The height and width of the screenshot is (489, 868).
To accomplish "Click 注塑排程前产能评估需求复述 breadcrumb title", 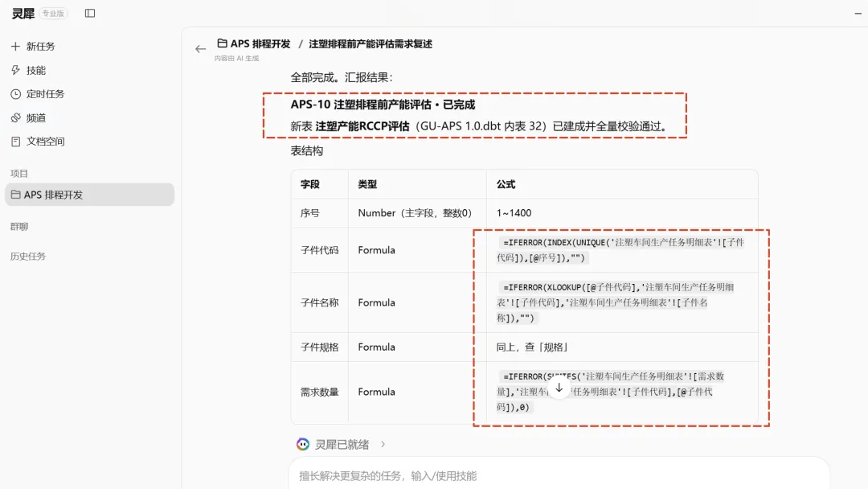I will [371, 43].
